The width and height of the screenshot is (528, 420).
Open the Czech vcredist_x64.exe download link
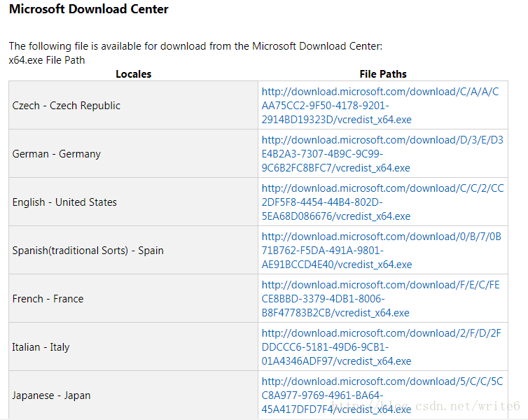pyautogui.click(x=380, y=106)
